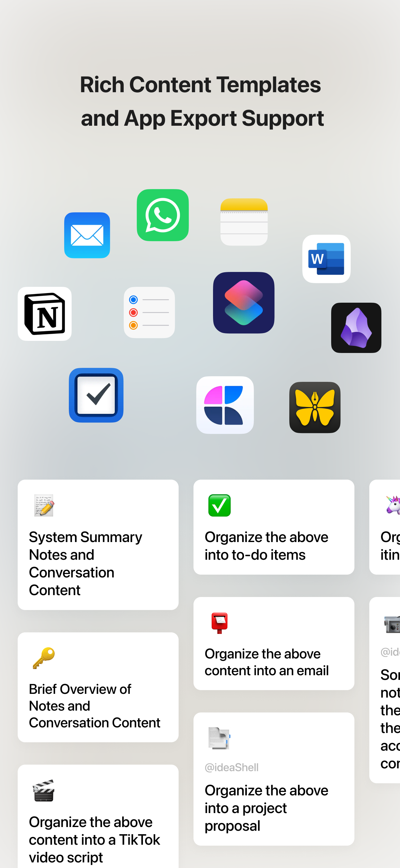This screenshot has width=400, height=868.
Task: Choose the Microsoft Word icon
Action: tap(326, 259)
